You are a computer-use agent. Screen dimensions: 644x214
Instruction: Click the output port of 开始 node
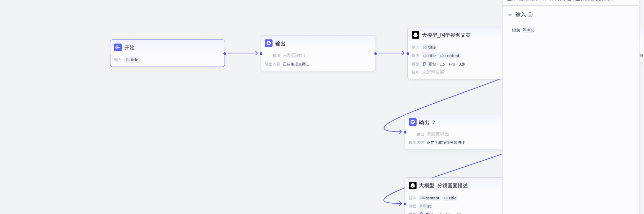[225, 53]
